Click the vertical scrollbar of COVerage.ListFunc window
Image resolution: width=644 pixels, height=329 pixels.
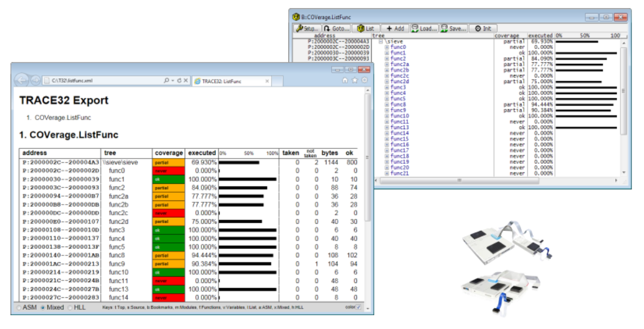tap(624, 107)
